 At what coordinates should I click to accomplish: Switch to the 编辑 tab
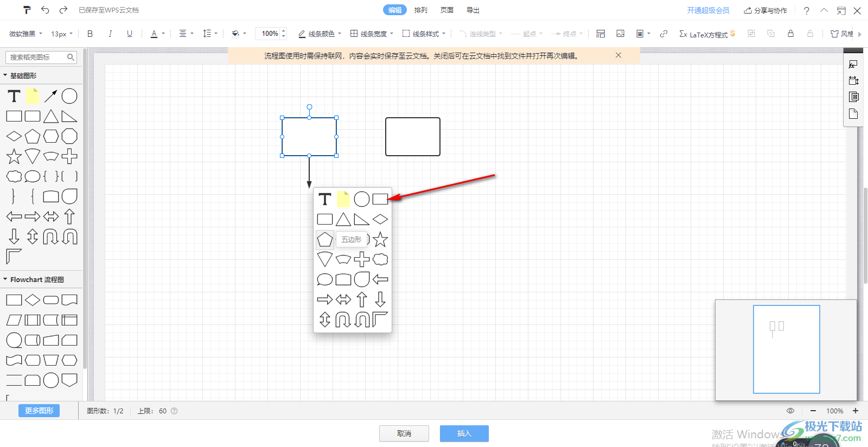pyautogui.click(x=395, y=10)
